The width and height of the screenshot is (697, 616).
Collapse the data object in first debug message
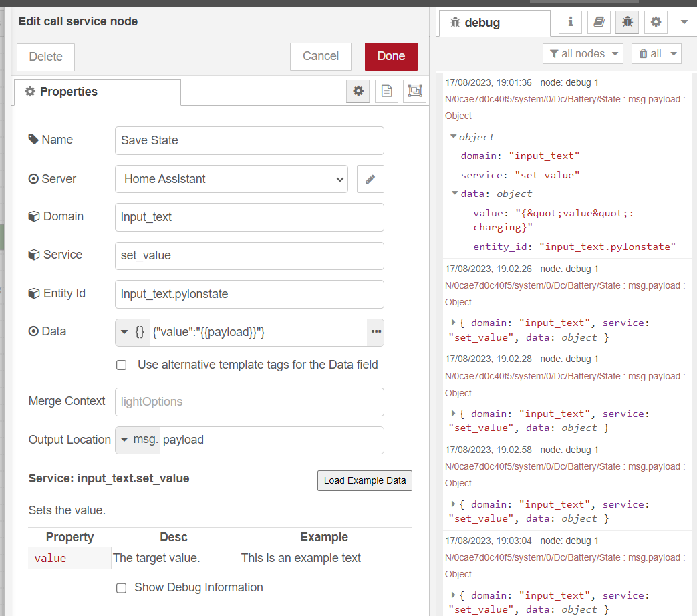pos(456,194)
